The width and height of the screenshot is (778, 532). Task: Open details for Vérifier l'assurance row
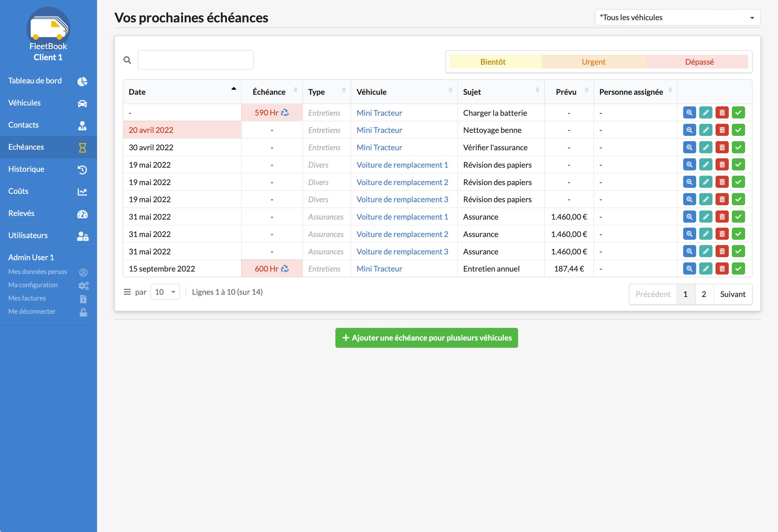tap(689, 148)
